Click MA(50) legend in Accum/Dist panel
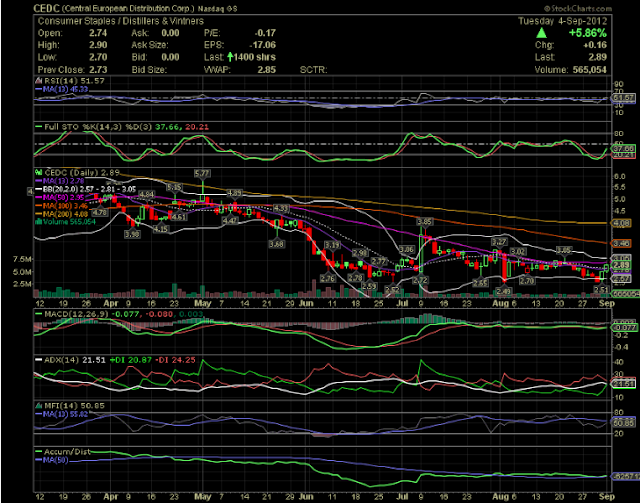 [56, 460]
